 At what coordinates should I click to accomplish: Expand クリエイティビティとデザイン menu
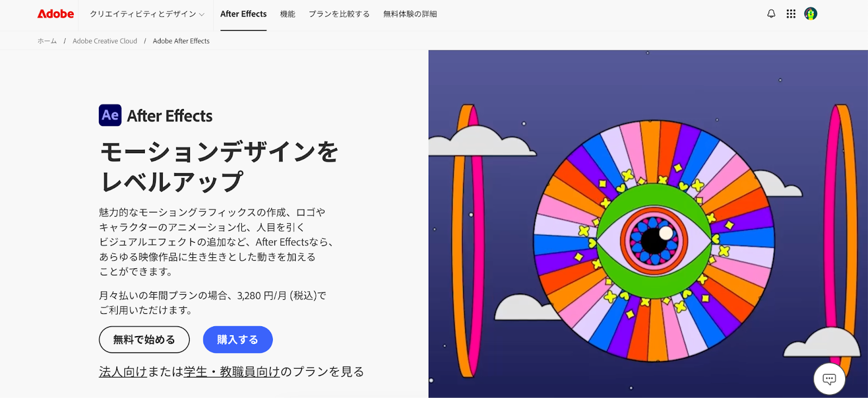pyautogui.click(x=147, y=14)
